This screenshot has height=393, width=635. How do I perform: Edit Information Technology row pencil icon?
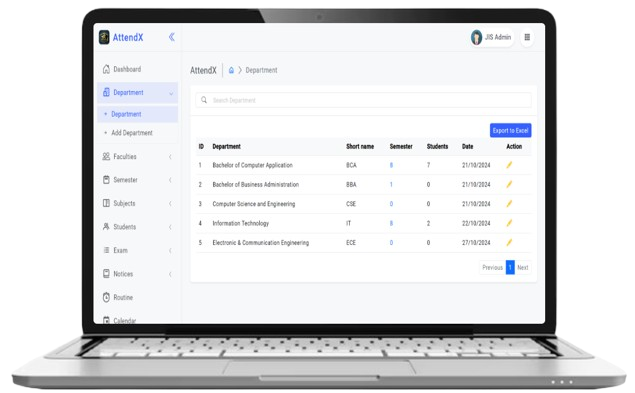click(509, 223)
